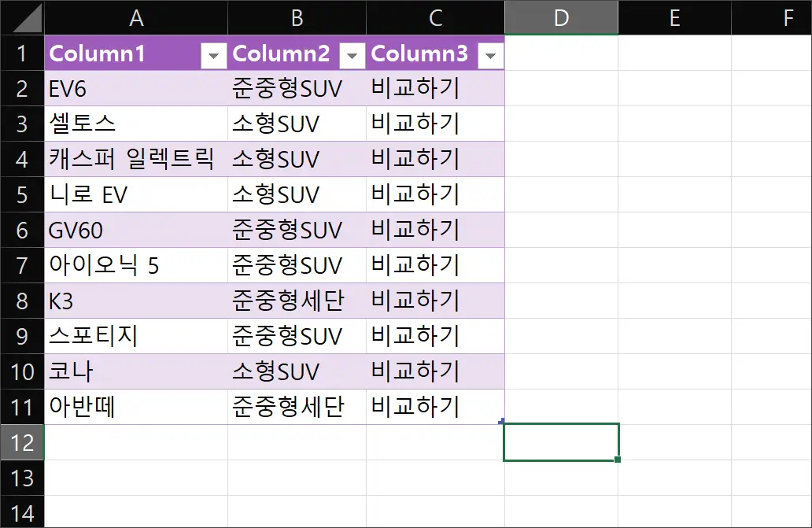Select the cell containing 아반떼
Image resolution: width=812 pixels, height=528 pixels.
coord(136,407)
